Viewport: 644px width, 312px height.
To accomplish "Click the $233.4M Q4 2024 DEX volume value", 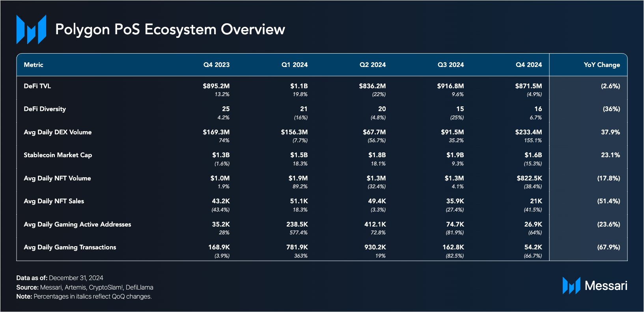I will 528,132.
